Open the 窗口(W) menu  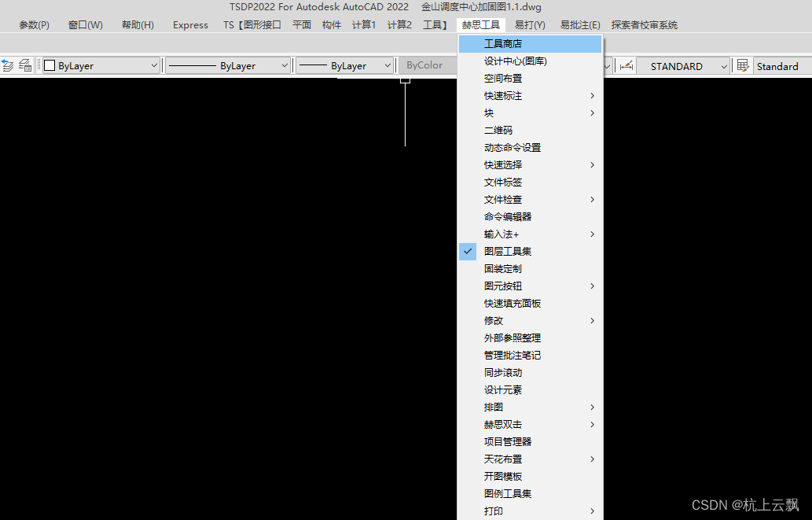pyautogui.click(x=86, y=25)
